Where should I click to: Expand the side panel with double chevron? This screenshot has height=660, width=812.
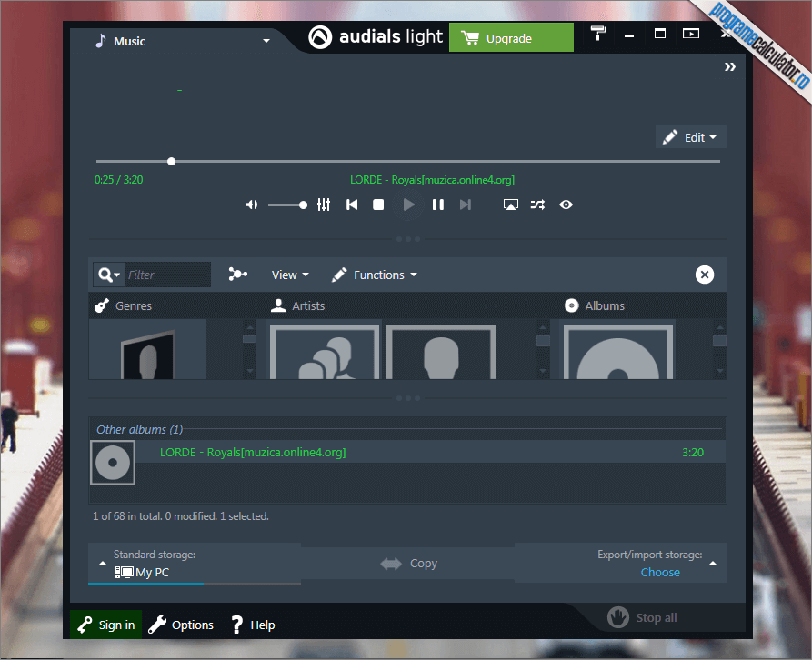730,66
